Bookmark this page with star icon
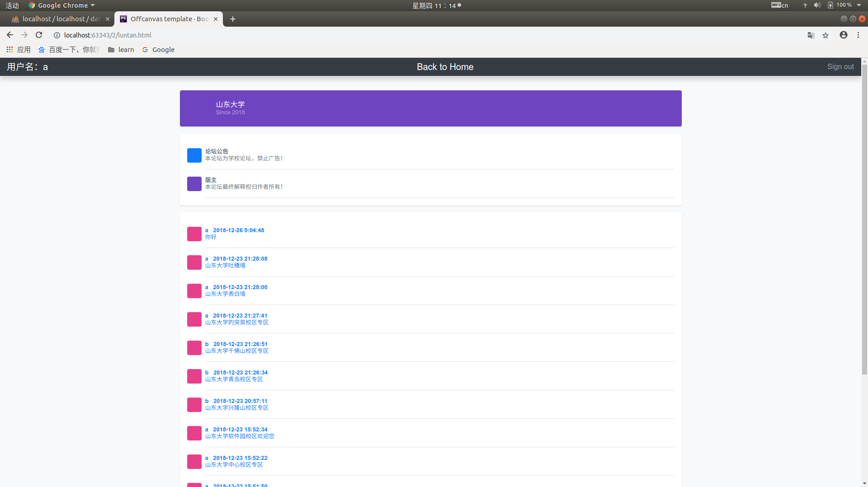 pyautogui.click(x=826, y=35)
